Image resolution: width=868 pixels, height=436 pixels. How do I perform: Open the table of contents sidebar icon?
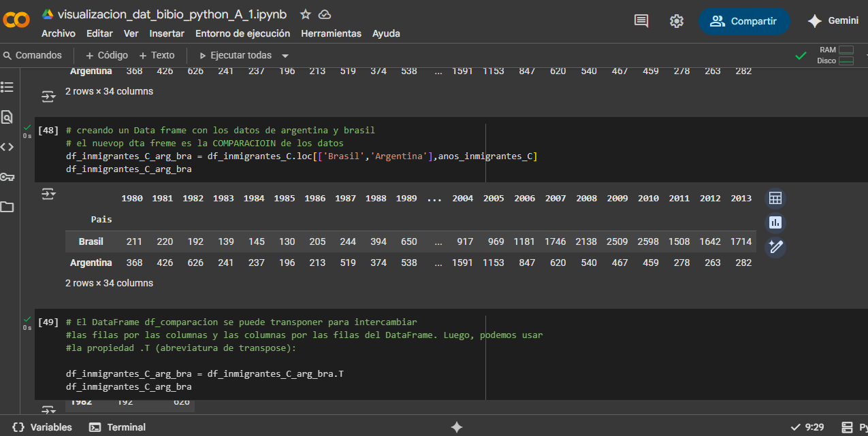click(x=7, y=86)
